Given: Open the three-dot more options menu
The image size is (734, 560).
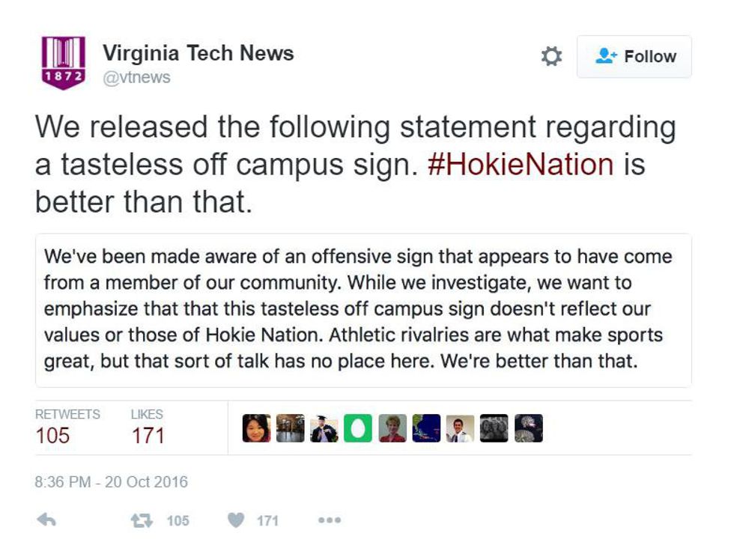Looking at the screenshot, I should pos(329,520).
